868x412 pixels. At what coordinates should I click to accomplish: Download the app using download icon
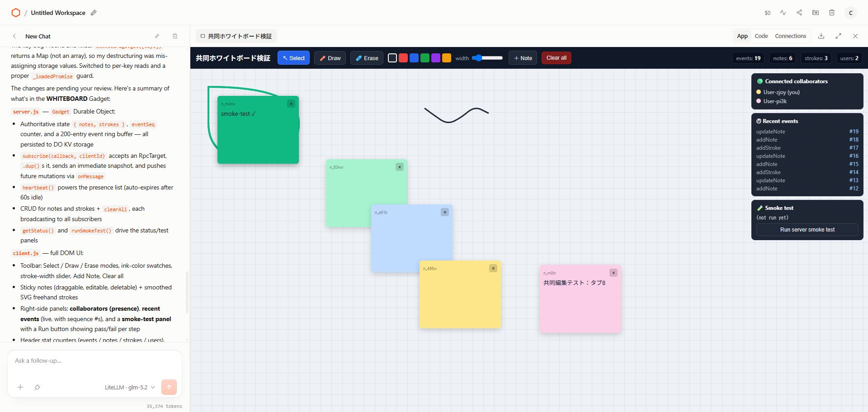(x=821, y=36)
